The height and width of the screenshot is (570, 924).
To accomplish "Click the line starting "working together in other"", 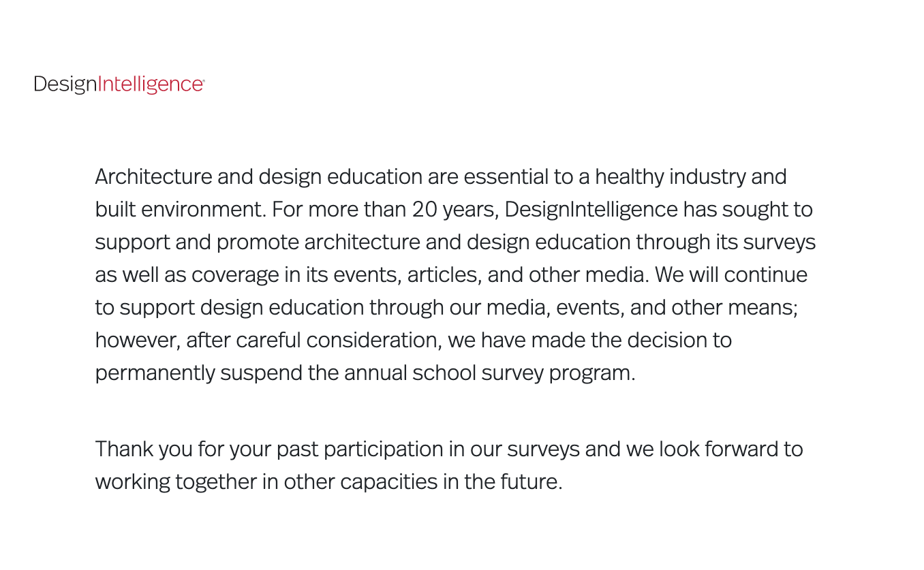I will click(329, 482).
